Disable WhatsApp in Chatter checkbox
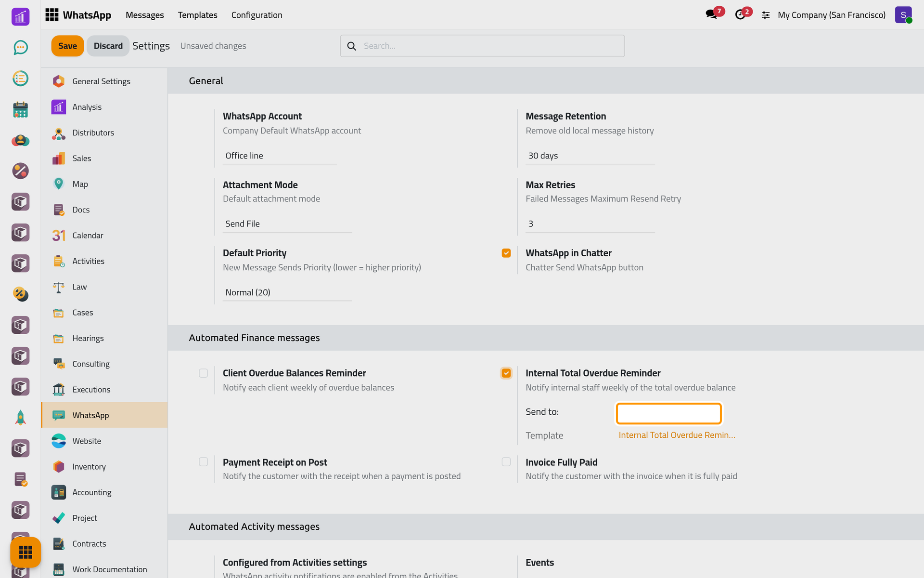The image size is (924, 578). [x=506, y=253]
